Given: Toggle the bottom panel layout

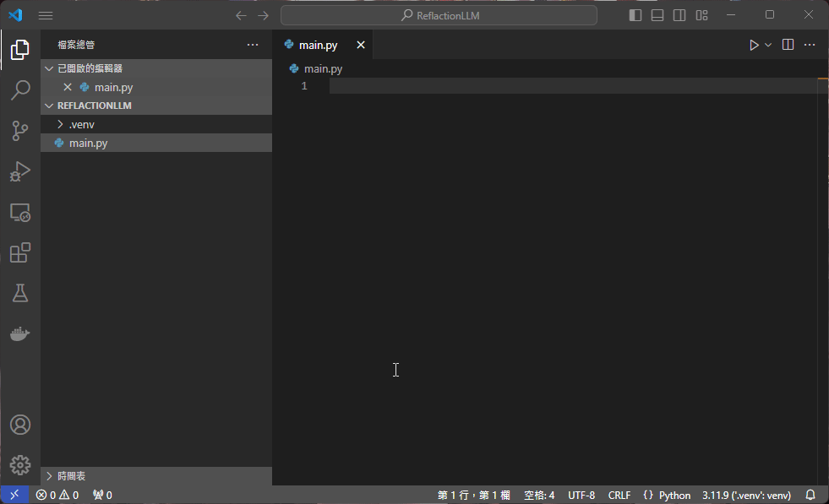Looking at the screenshot, I should (x=657, y=15).
